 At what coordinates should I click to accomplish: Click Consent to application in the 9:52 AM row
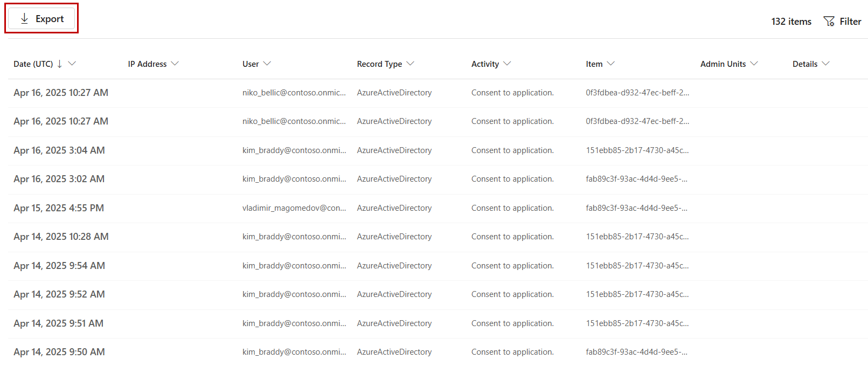pos(512,294)
